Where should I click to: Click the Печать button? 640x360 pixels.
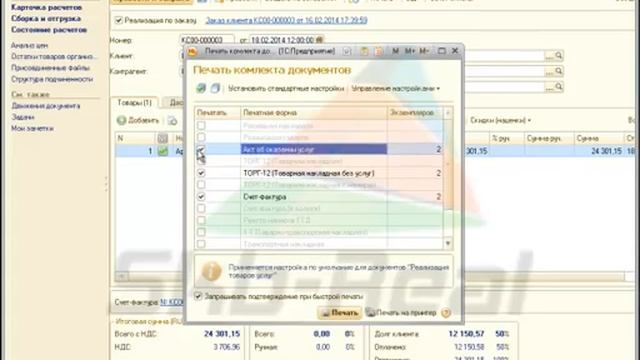point(340,313)
